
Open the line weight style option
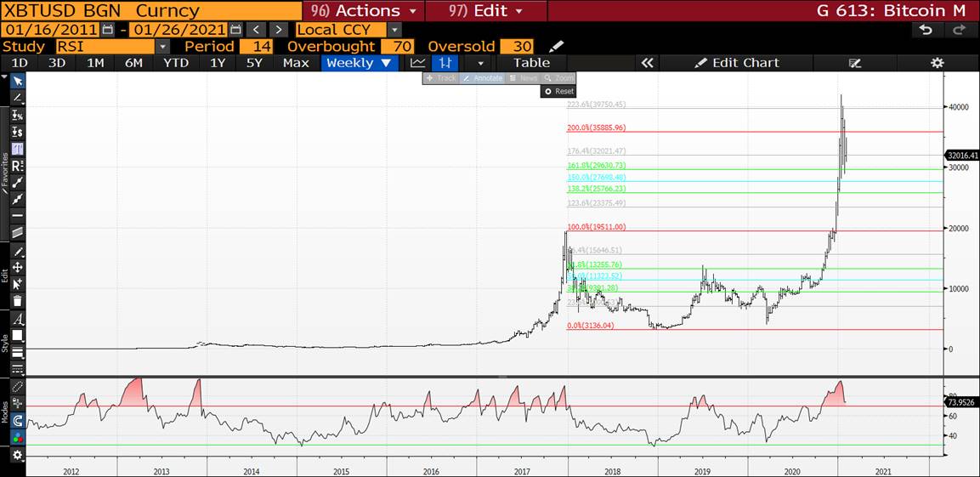coord(18,353)
